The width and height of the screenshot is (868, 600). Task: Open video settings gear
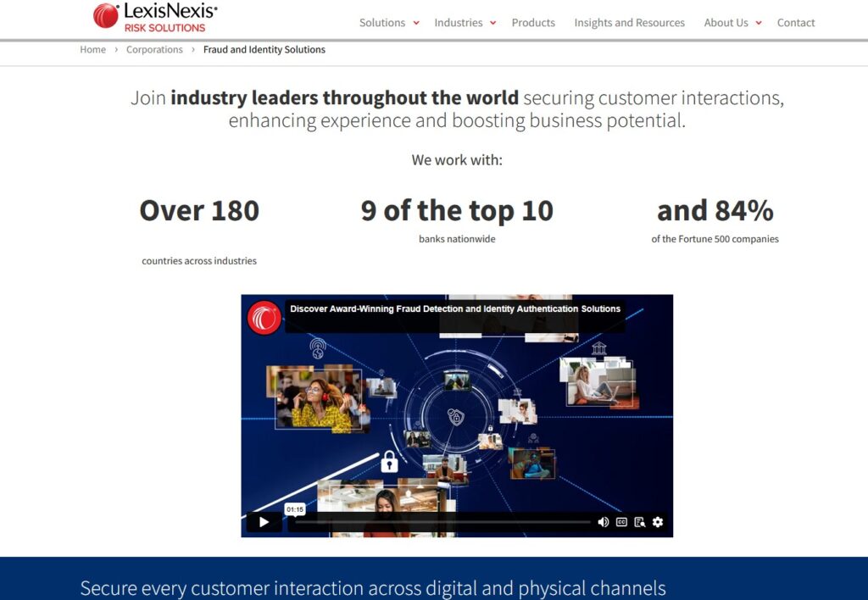pos(658,522)
